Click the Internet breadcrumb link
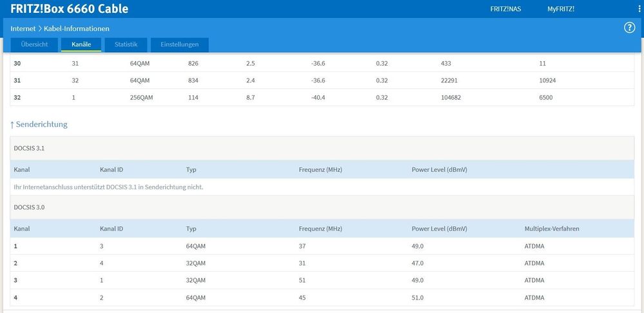 click(x=23, y=28)
